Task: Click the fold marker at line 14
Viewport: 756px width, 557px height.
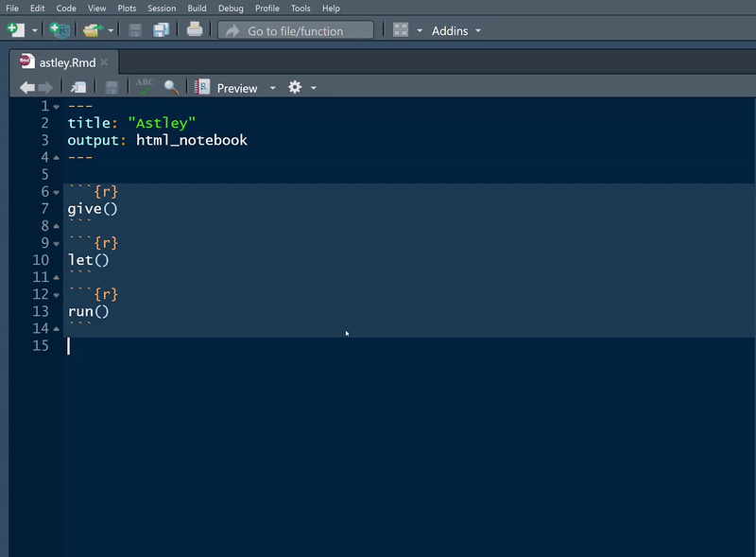Action: (57, 329)
